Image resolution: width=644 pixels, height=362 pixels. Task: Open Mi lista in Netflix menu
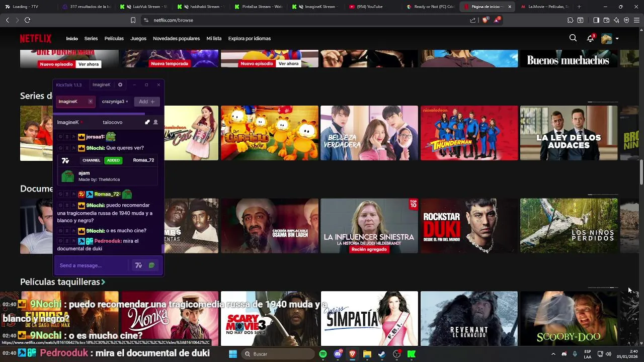click(x=214, y=39)
